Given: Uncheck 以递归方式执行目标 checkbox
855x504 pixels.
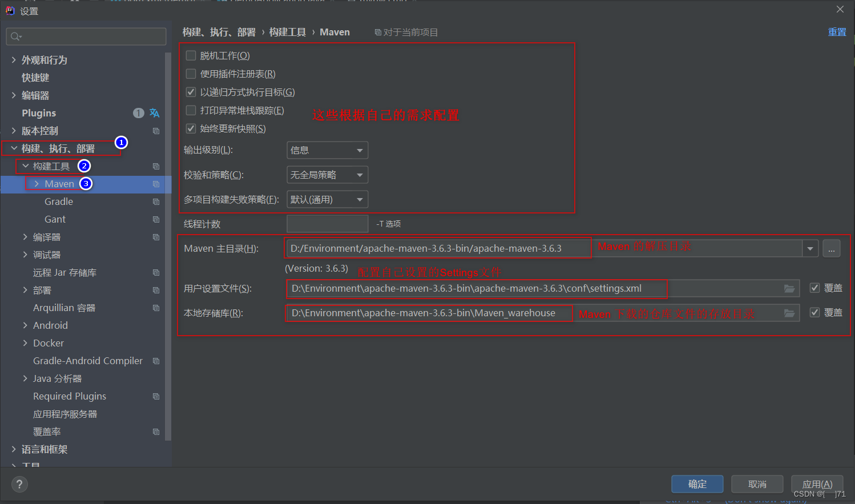Looking at the screenshot, I should point(191,92).
